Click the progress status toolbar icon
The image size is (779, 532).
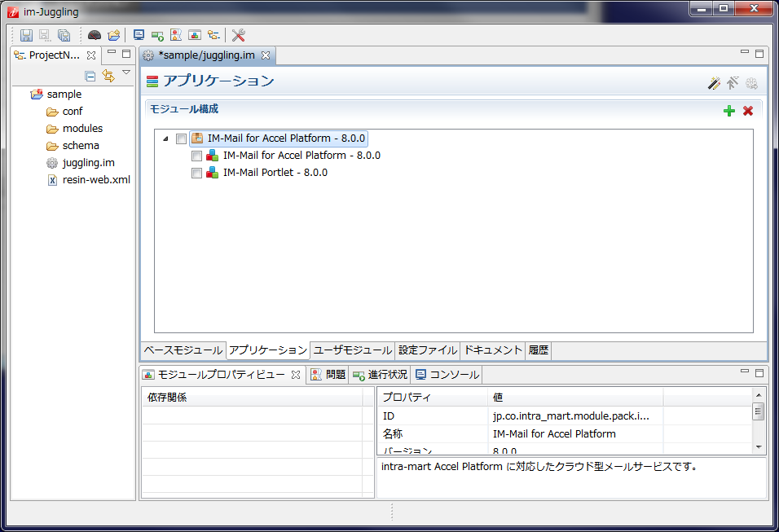click(157, 35)
